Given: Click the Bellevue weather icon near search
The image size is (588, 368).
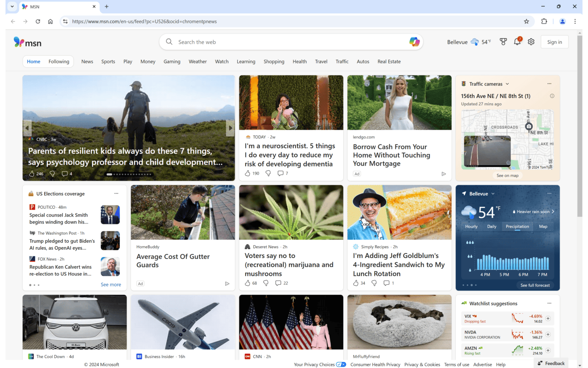Looking at the screenshot, I should click(474, 41).
